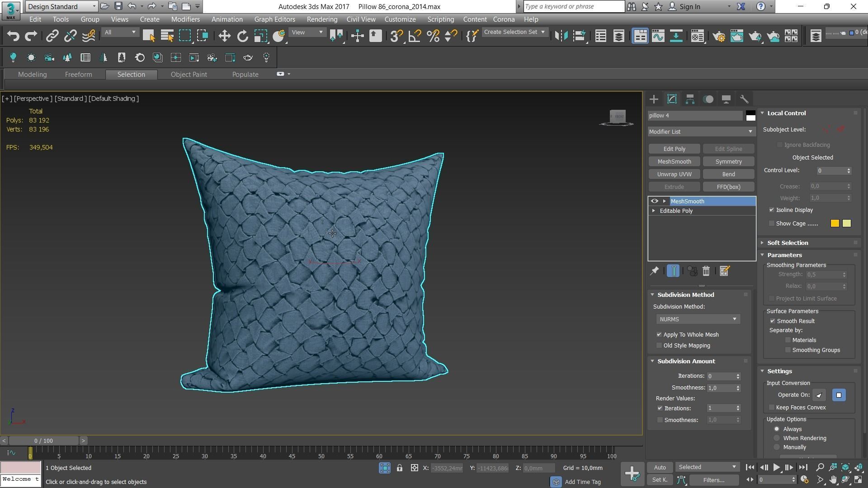Click the Mirror tool icon
This screenshot has width=868, height=488.
(x=561, y=36)
